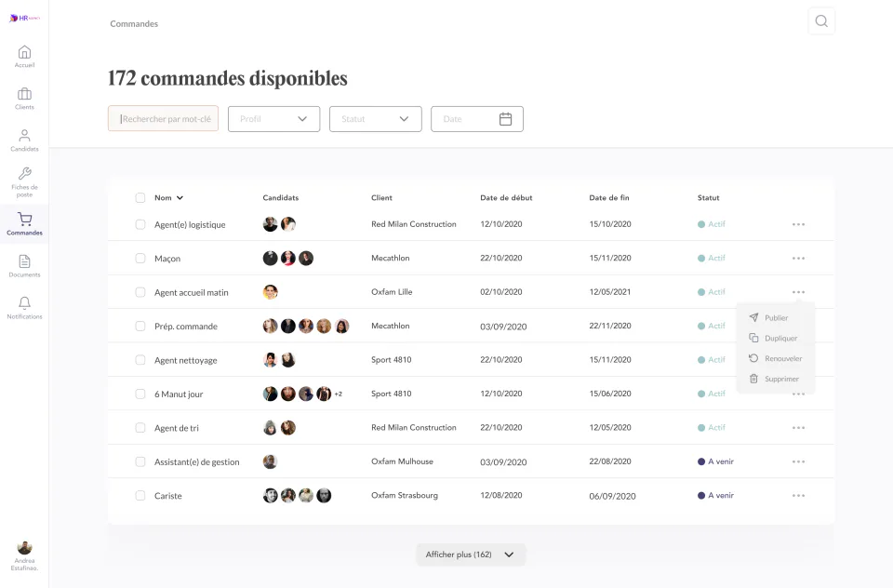Check the Notifications bell icon
This screenshot has height=588, width=893.
point(24,305)
